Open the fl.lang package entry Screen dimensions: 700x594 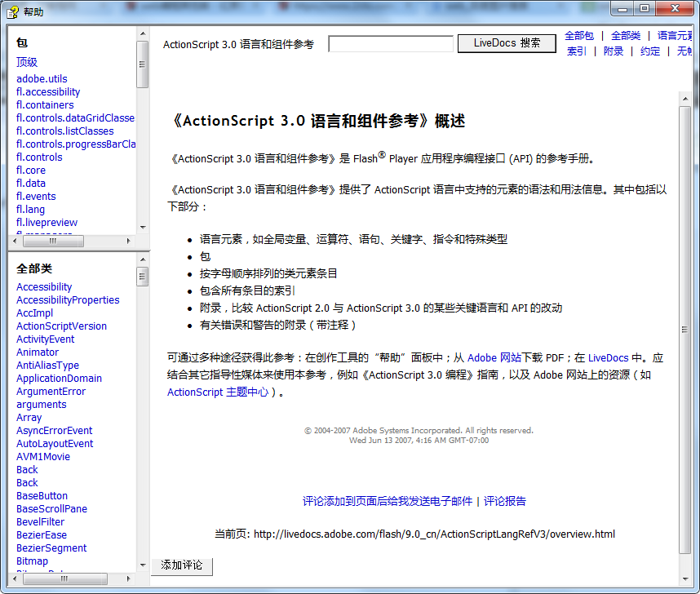(x=32, y=209)
